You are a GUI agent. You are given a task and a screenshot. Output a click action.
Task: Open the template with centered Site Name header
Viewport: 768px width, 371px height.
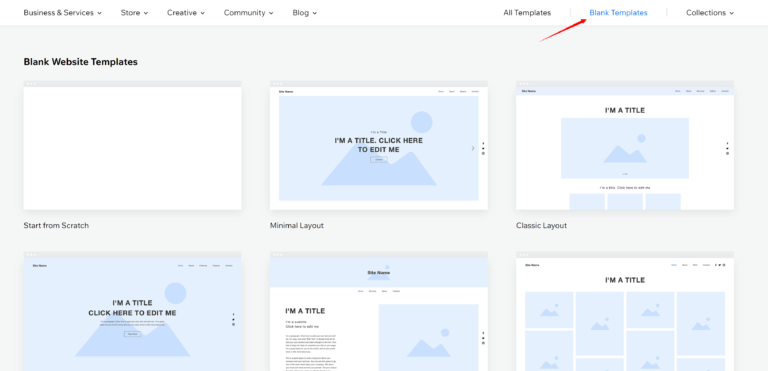click(x=379, y=311)
